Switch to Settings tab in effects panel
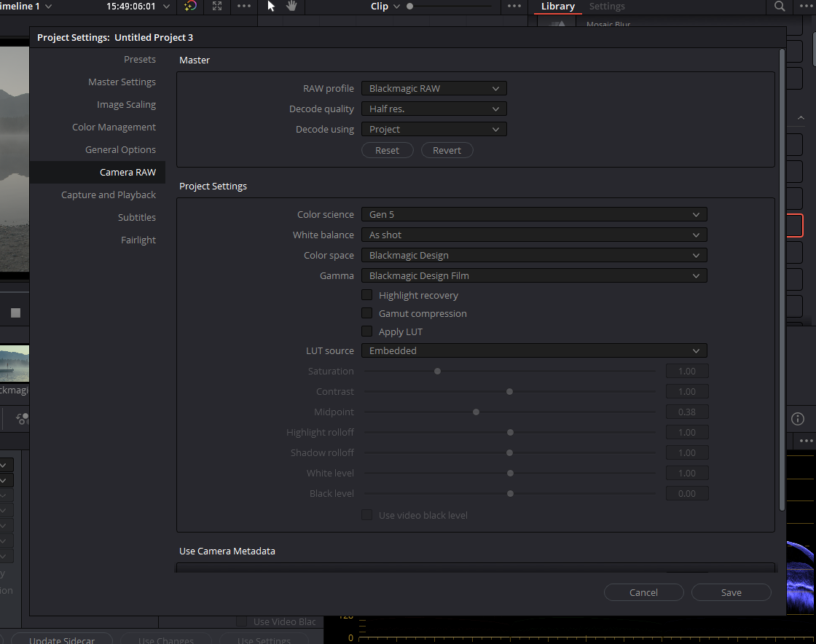 tap(607, 7)
